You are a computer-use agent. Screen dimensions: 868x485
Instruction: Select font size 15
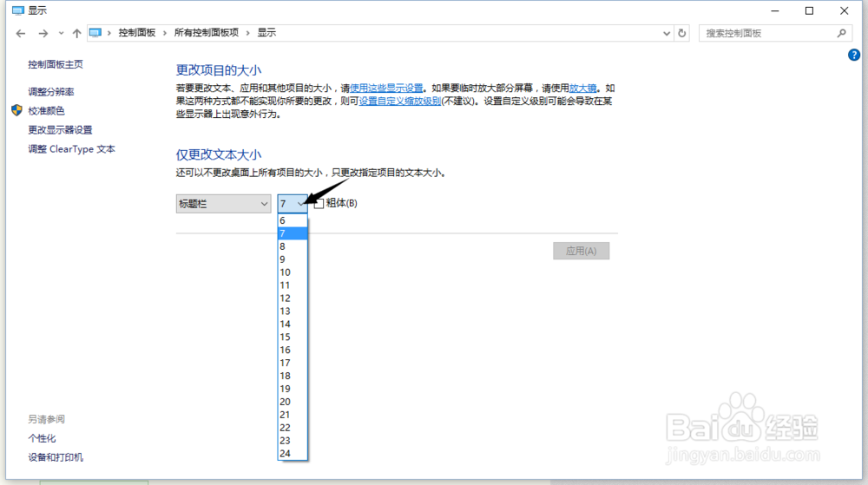(293, 337)
